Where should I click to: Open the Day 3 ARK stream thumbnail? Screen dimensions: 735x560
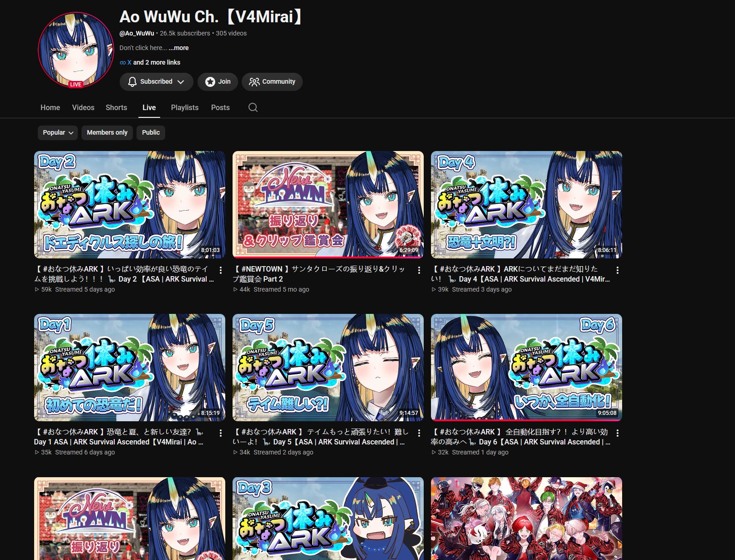[328, 519]
